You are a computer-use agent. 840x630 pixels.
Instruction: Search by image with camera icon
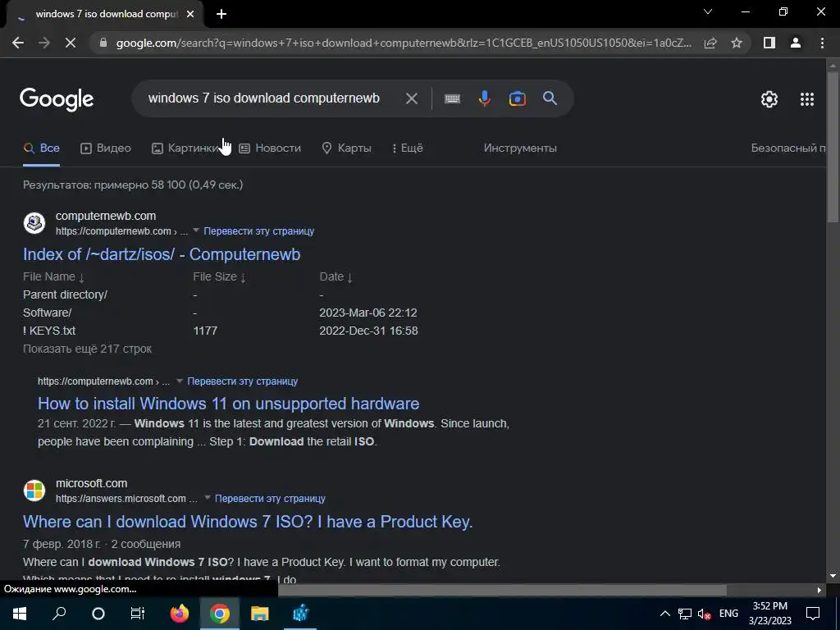pyautogui.click(x=517, y=98)
